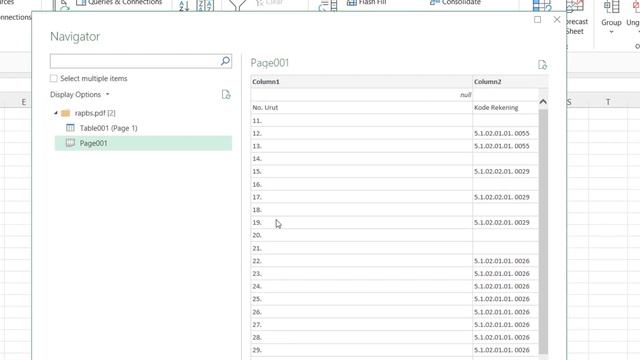This screenshot has height=360, width=640.
Task: Click the Column1 header in preview
Action: click(361, 82)
